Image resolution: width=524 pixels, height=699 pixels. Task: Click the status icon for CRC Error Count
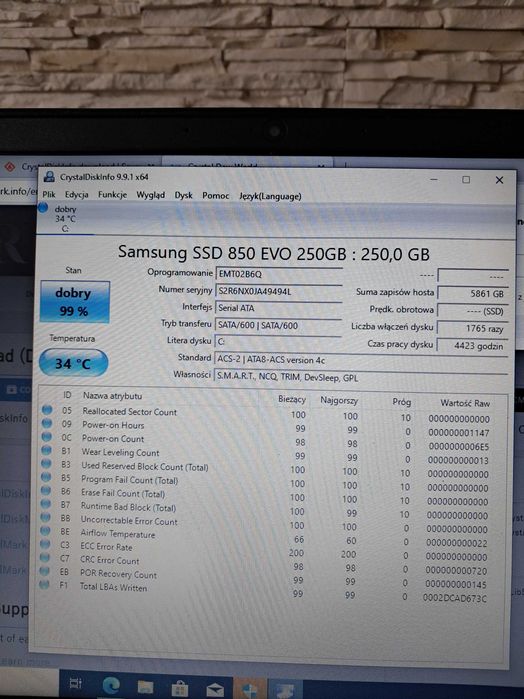click(x=45, y=558)
